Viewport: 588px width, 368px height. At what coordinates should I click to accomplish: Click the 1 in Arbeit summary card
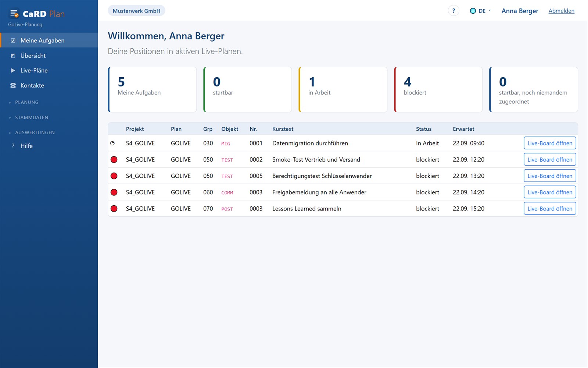[343, 89]
